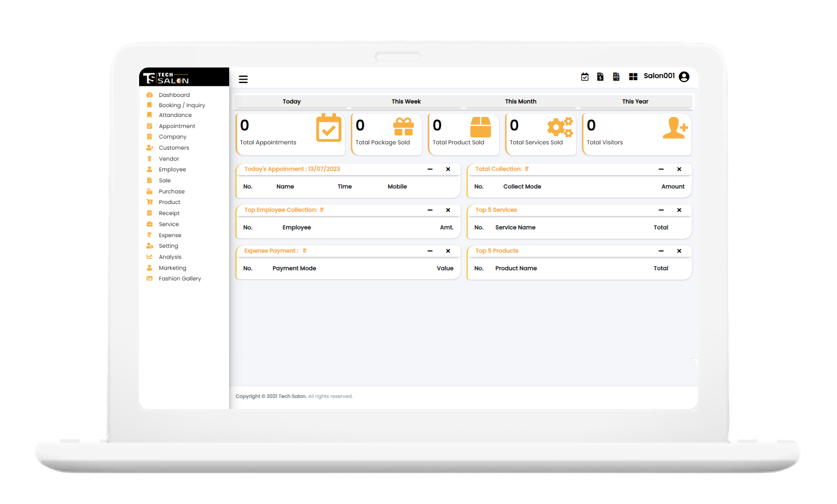Click the Analysis chart icon

149,257
